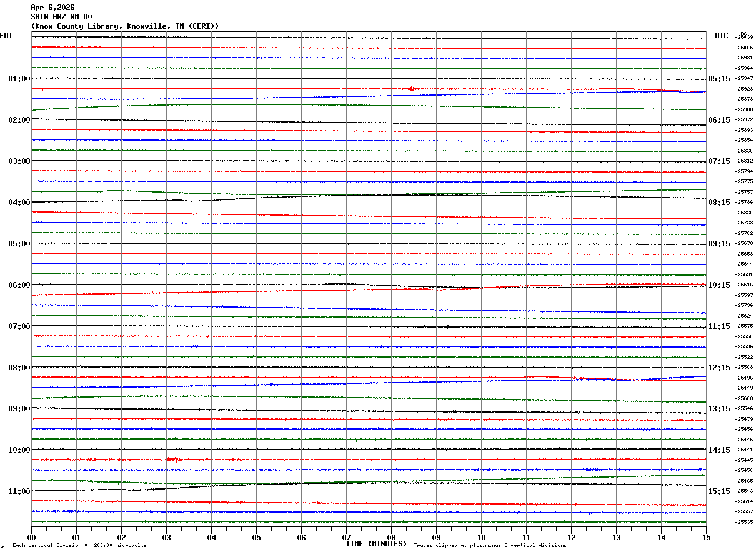Select DC offset value "-25812"
Viewport: 756px width, 554px height.
point(744,161)
